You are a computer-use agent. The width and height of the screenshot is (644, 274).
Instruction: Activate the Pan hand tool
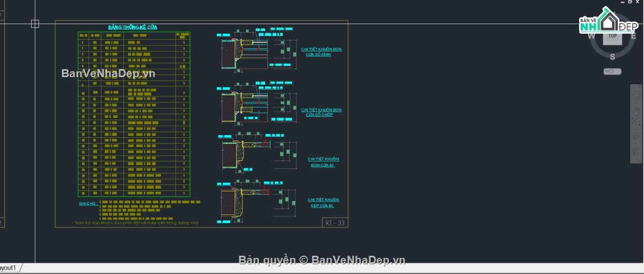click(636, 111)
